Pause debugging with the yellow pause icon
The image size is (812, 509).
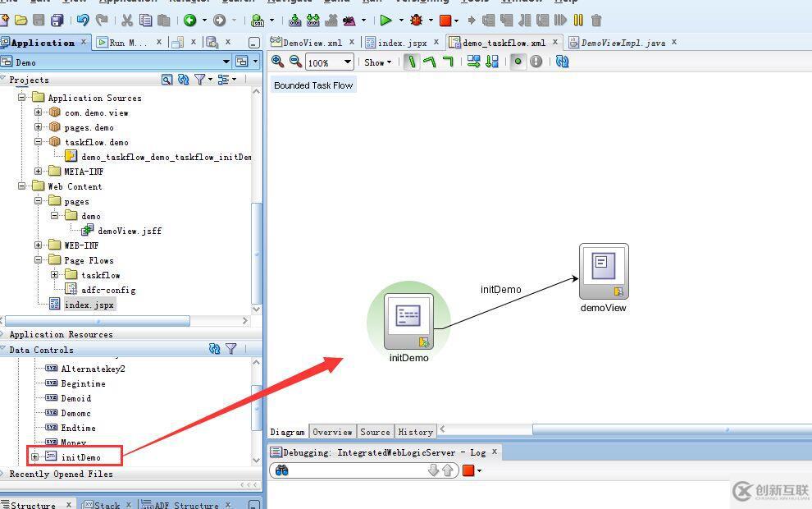click(x=578, y=21)
